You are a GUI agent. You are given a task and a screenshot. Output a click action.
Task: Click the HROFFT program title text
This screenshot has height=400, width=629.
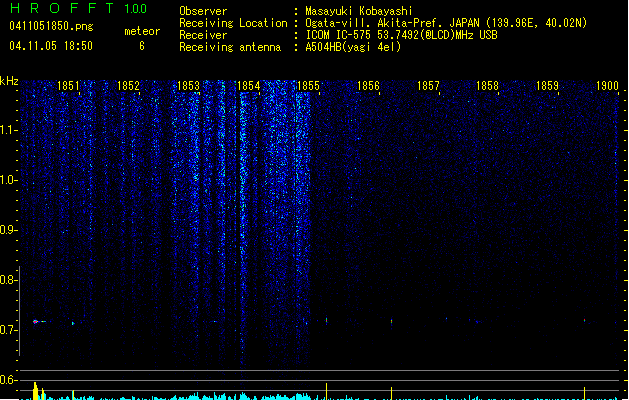coord(63,8)
